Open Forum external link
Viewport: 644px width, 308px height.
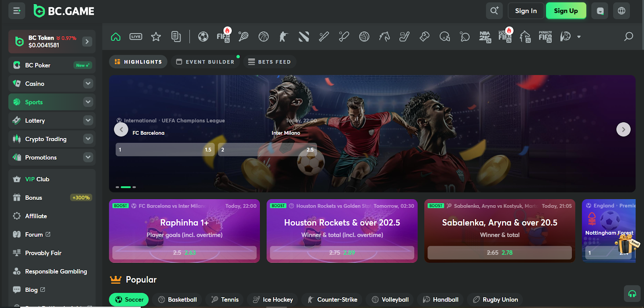pyautogui.click(x=52, y=234)
